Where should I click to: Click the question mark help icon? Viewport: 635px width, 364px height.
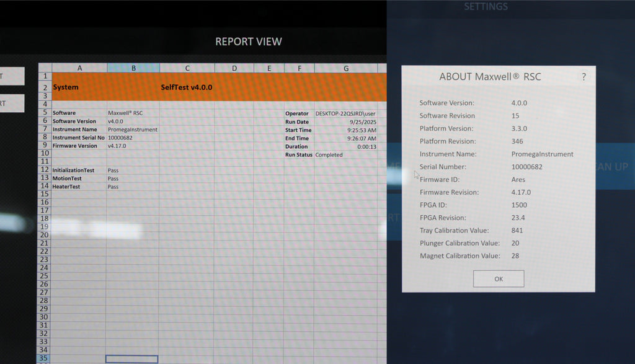coord(583,77)
